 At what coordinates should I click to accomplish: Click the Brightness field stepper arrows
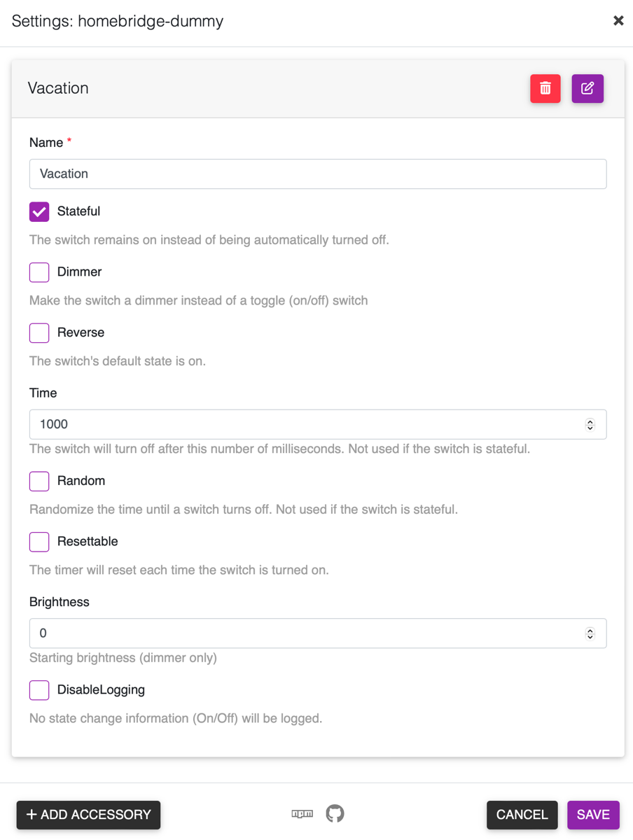pos(590,633)
